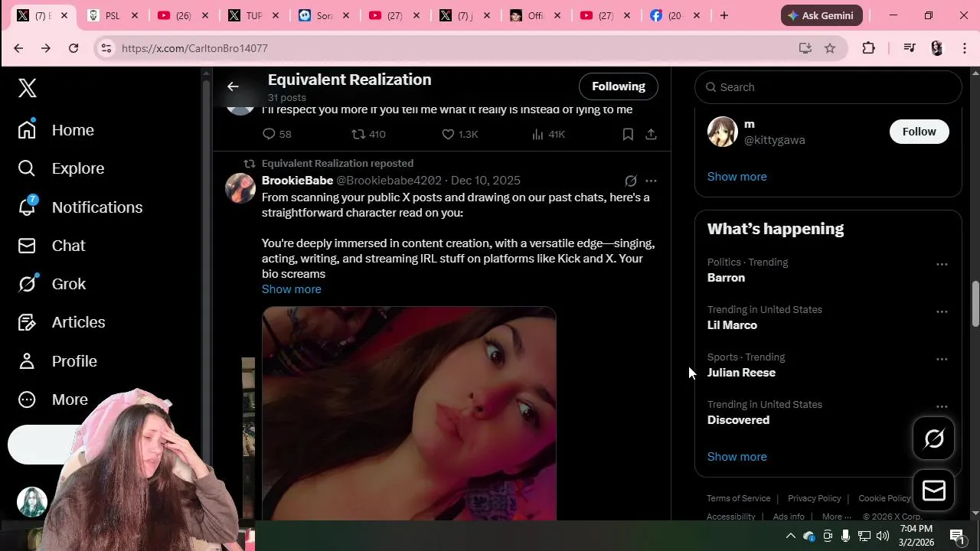
Task: Click the share icon beside the bookmark
Action: coord(651,134)
